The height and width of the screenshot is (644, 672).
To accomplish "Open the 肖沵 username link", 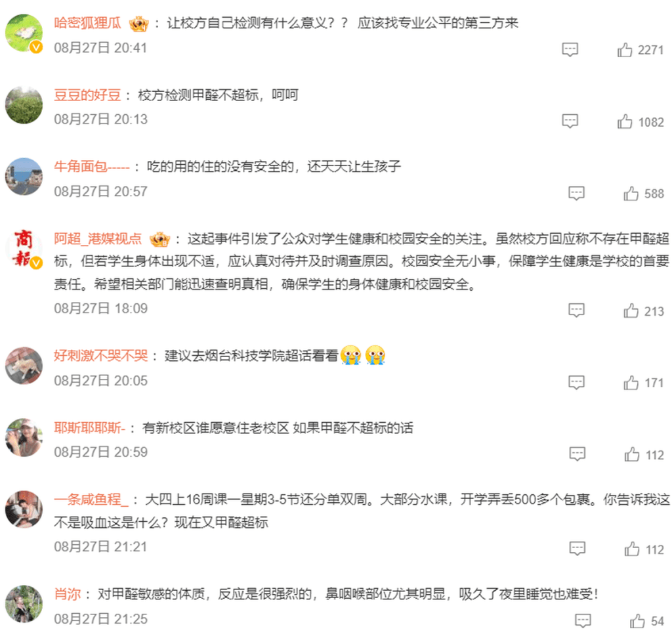I will tap(68, 594).
